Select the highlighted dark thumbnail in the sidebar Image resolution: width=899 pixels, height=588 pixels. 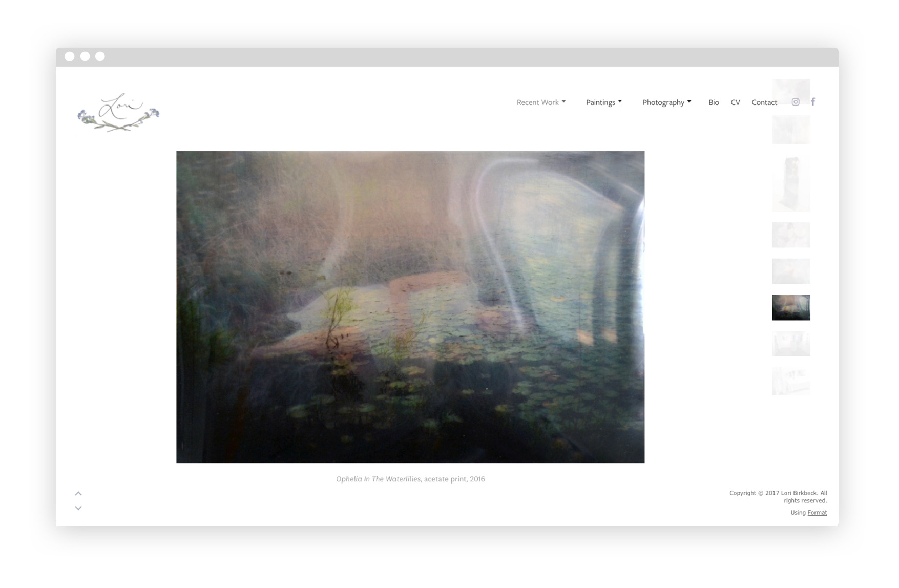790,307
